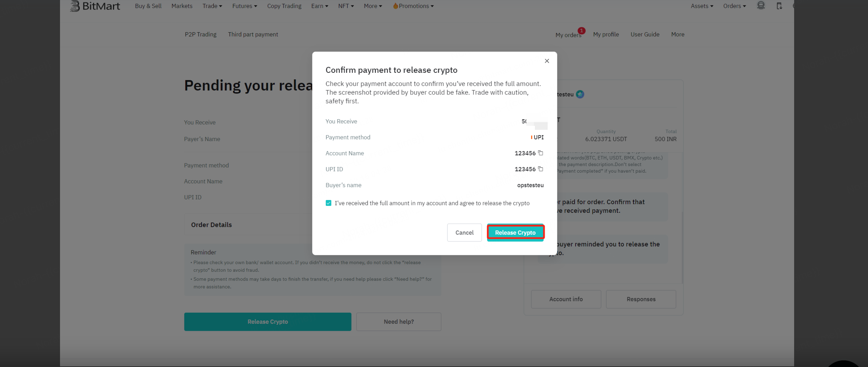Screen dimensions: 868x367
Task: Open the Markets menu item
Action: click(x=182, y=6)
